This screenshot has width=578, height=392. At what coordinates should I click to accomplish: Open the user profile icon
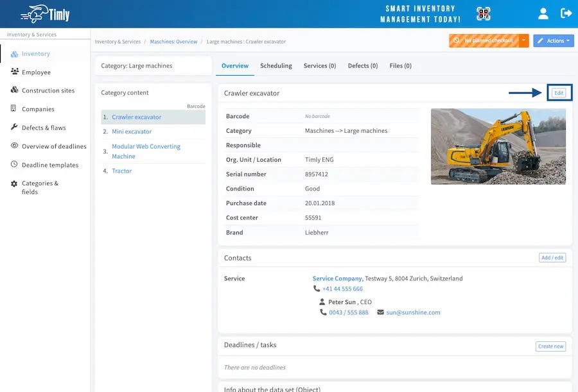(x=543, y=13)
